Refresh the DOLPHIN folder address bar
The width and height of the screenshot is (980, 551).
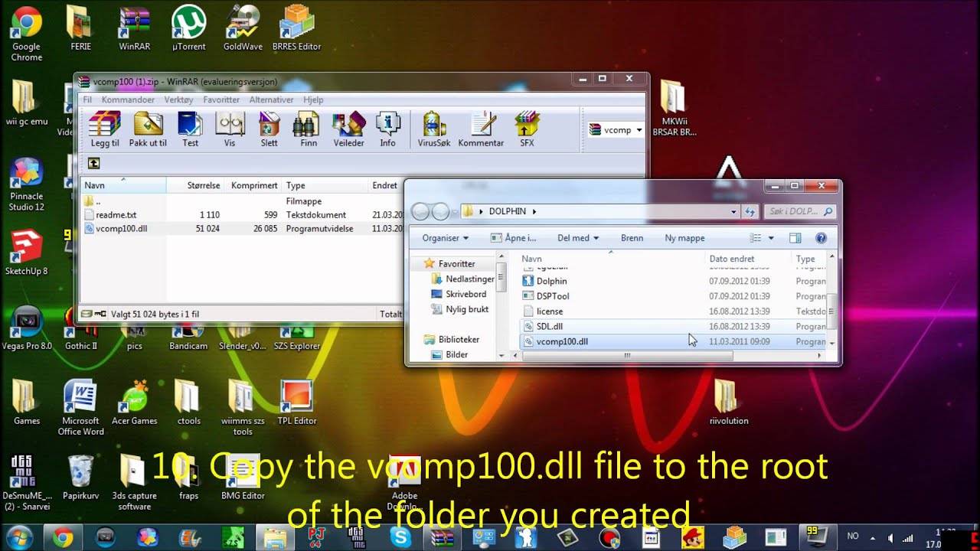(750, 211)
